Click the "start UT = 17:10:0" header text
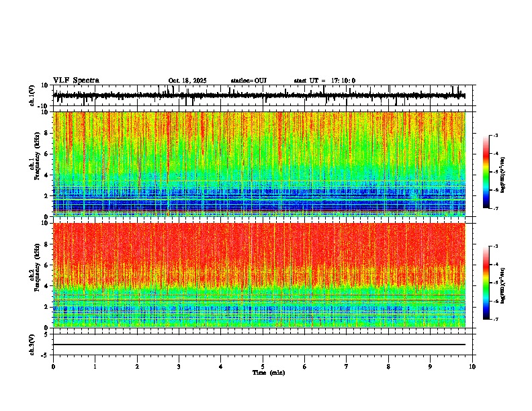Screen dimensions: 532x411 pyautogui.click(x=324, y=81)
